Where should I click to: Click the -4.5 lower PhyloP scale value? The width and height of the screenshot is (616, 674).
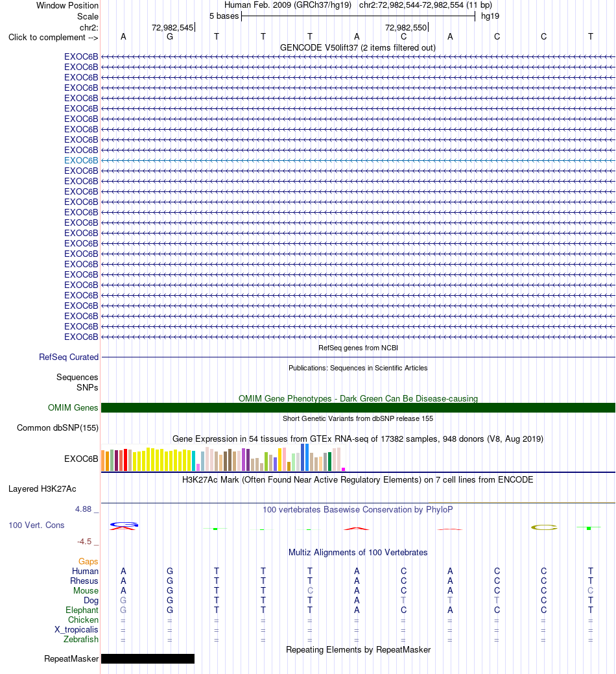[84, 541]
